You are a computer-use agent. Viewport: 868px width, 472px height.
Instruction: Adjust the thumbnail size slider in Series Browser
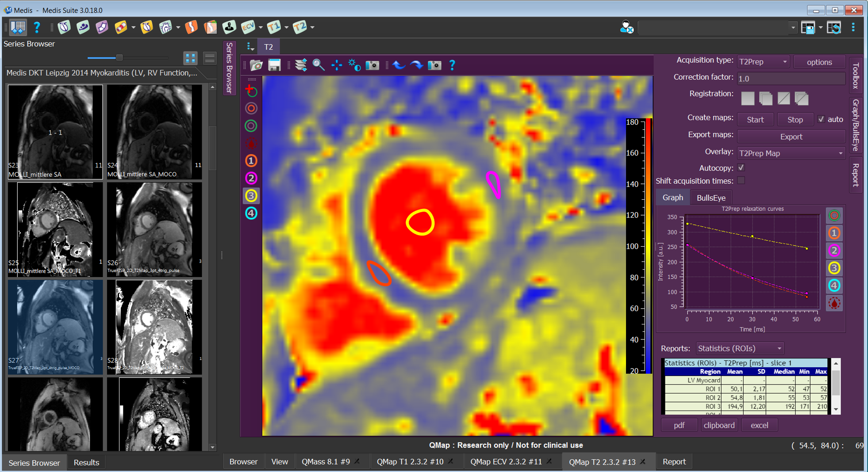[x=119, y=58]
